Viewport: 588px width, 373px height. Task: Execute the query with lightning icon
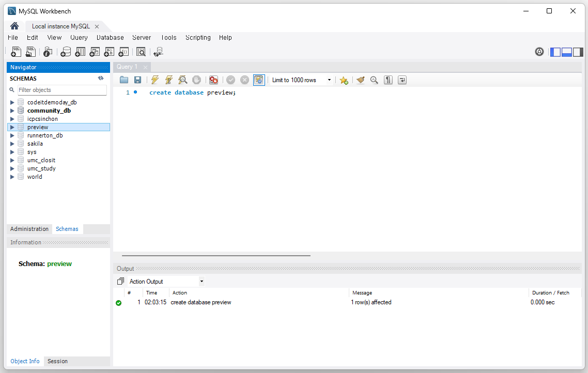click(155, 80)
